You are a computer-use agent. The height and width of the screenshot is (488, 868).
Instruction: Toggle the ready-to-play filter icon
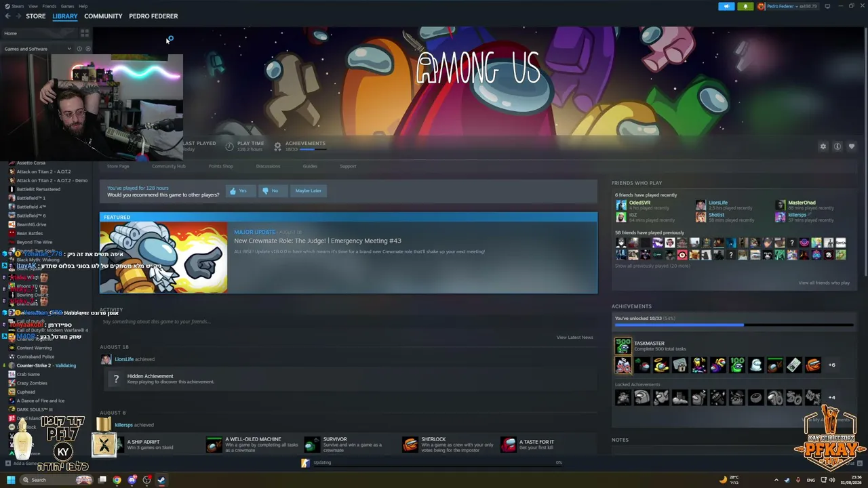pyautogui.click(x=87, y=49)
